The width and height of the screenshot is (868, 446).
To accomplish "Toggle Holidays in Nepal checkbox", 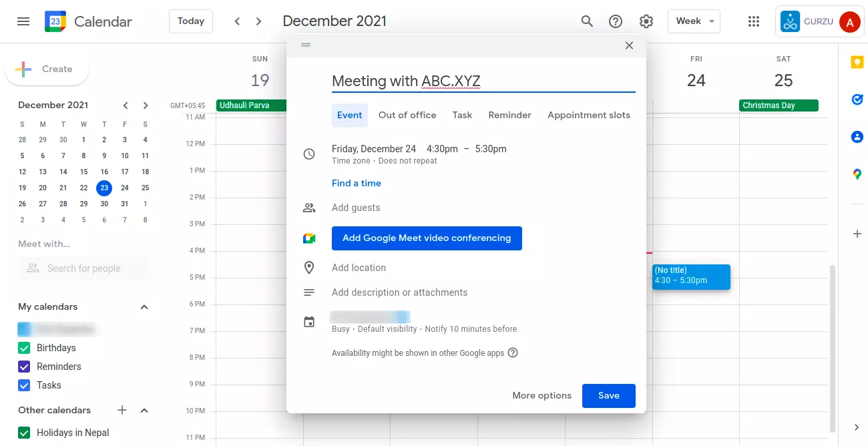I will click(24, 433).
